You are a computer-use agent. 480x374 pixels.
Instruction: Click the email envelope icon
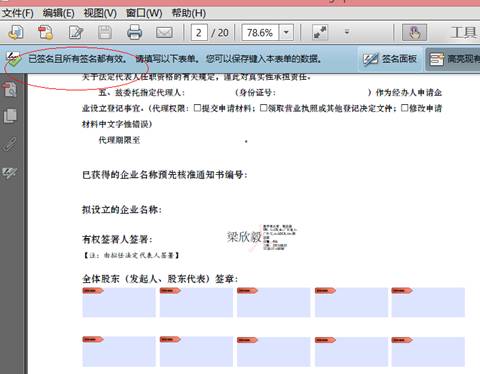point(164,33)
